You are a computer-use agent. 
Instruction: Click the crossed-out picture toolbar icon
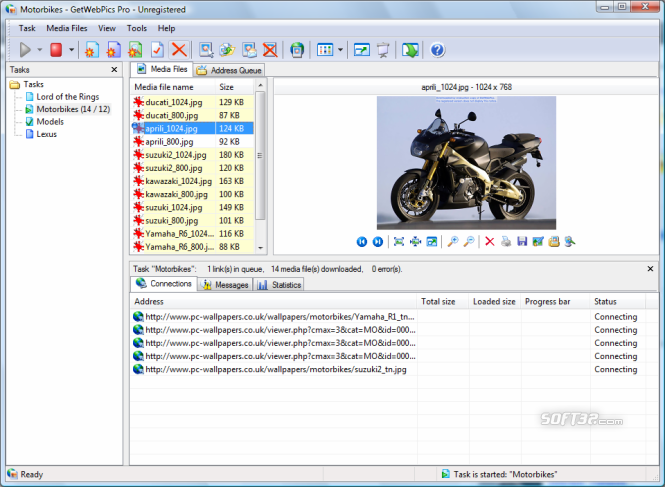point(270,50)
